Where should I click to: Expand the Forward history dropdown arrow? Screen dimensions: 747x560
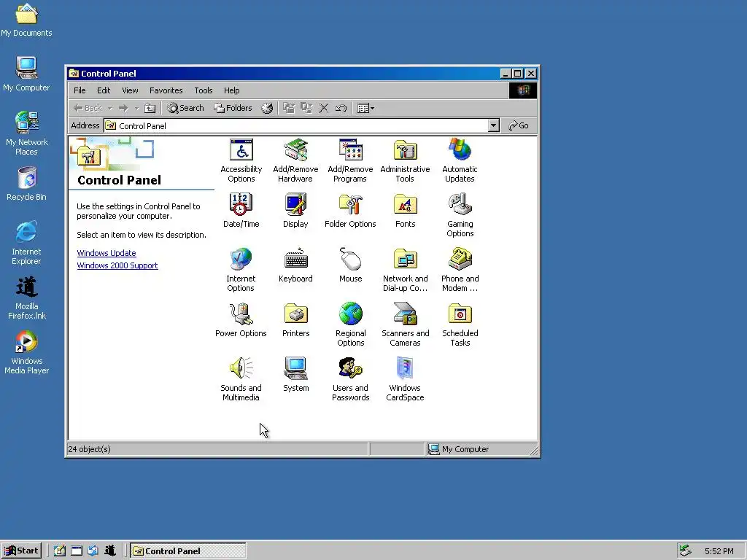[136, 108]
